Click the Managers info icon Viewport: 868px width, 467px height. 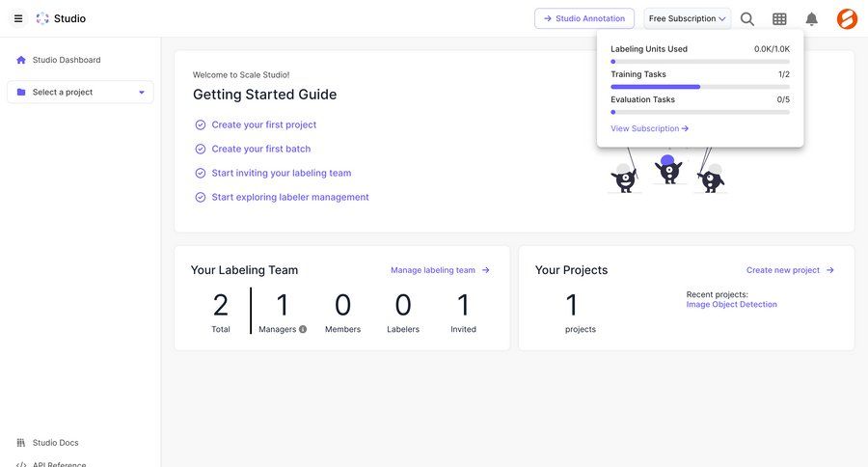pyautogui.click(x=303, y=329)
